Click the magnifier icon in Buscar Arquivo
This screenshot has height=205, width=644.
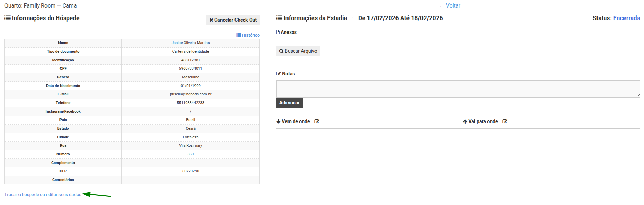tap(281, 51)
